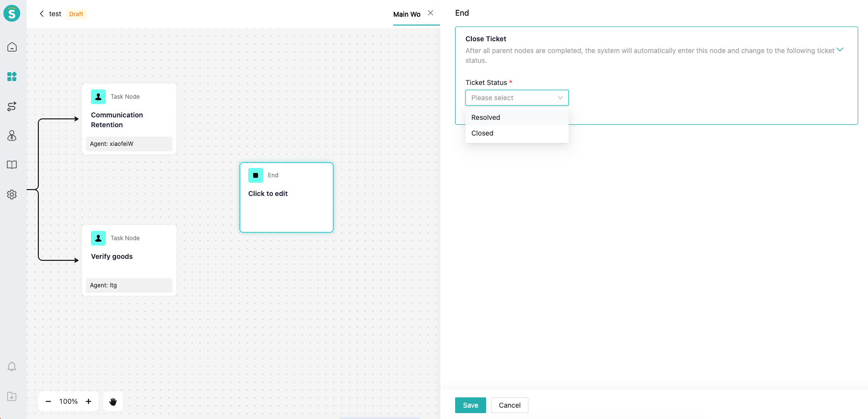Open the home icon in sidebar
Screen dimensions: 868x419
[12, 47]
